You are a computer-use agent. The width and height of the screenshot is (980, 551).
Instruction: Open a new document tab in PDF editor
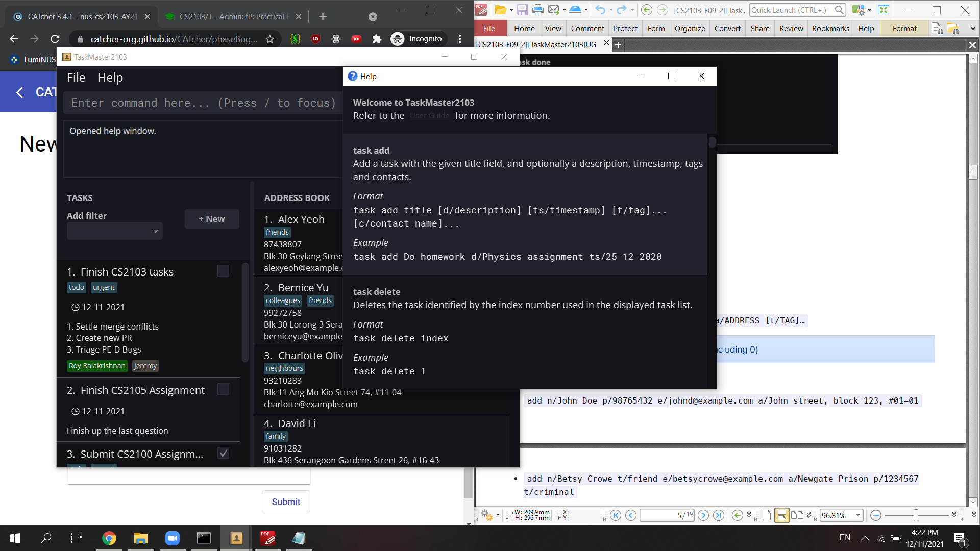tap(618, 45)
